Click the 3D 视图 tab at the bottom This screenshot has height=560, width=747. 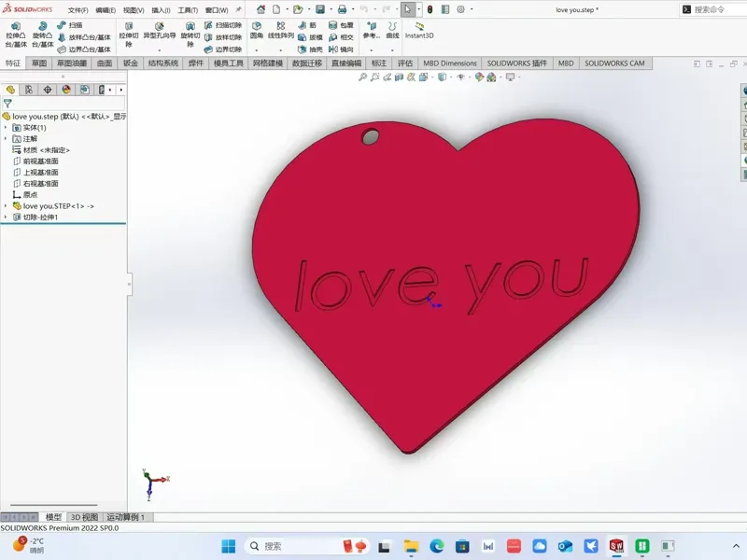[84, 517]
